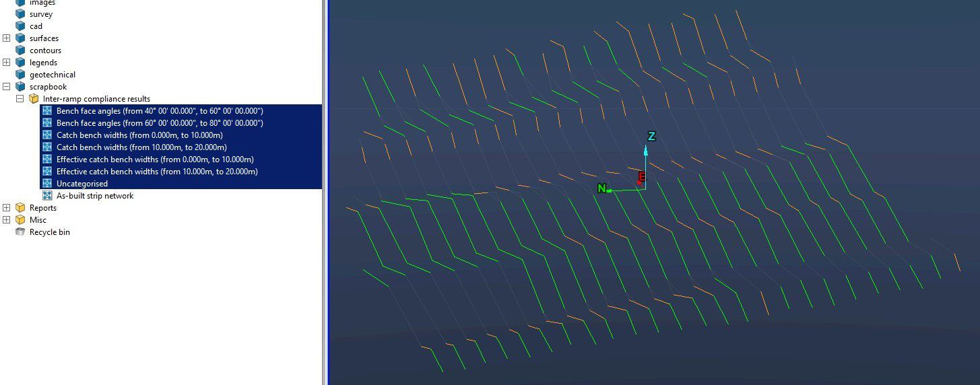Click the cad container cube icon
This screenshot has height=385, width=980.
click(20, 26)
